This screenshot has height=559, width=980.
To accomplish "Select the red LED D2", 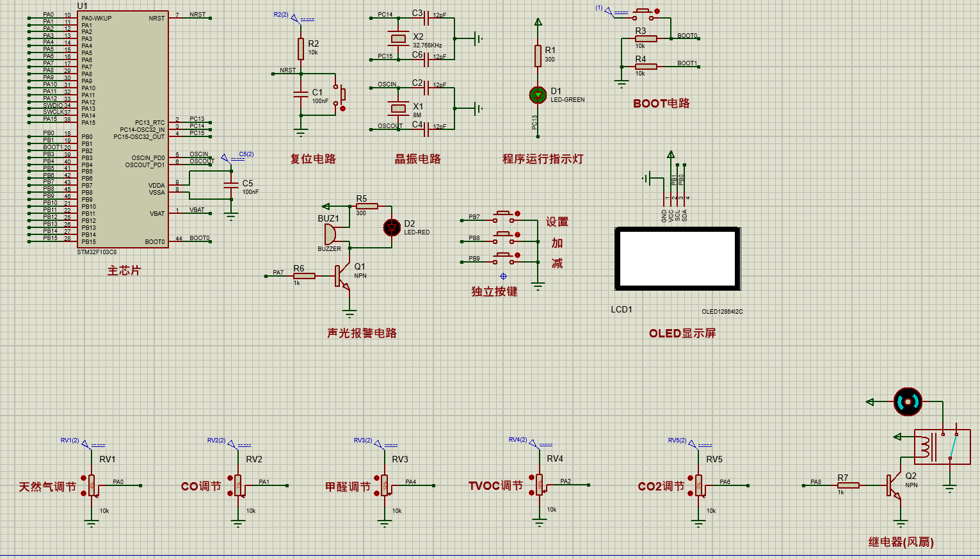I will coord(392,227).
